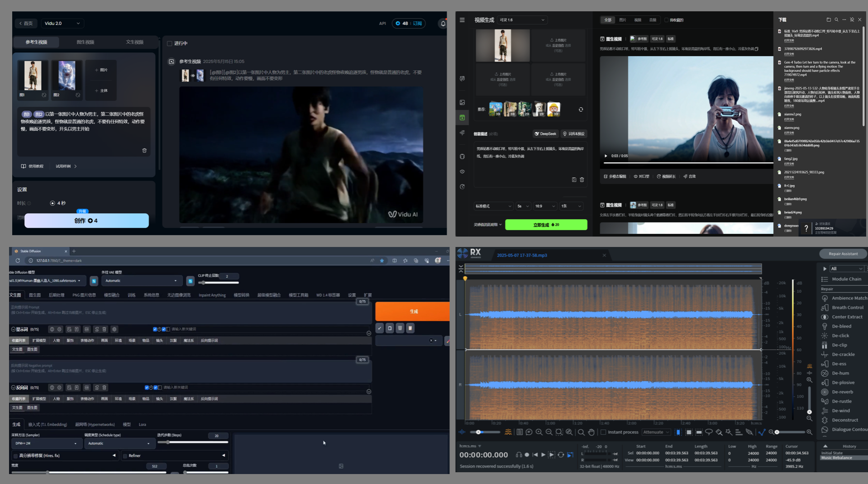Delete the Vidu prompt with trash icon
Image resolution: width=868 pixels, height=484 pixels.
coord(144,151)
